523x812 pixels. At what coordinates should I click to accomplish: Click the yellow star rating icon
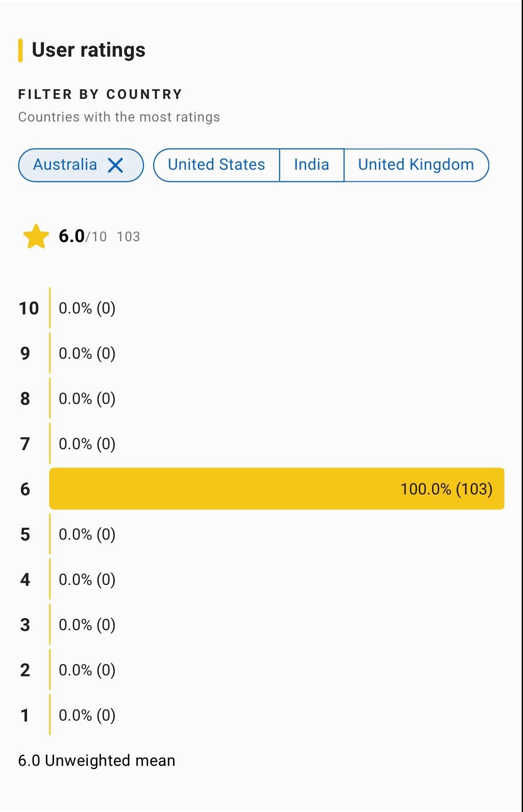[36, 236]
